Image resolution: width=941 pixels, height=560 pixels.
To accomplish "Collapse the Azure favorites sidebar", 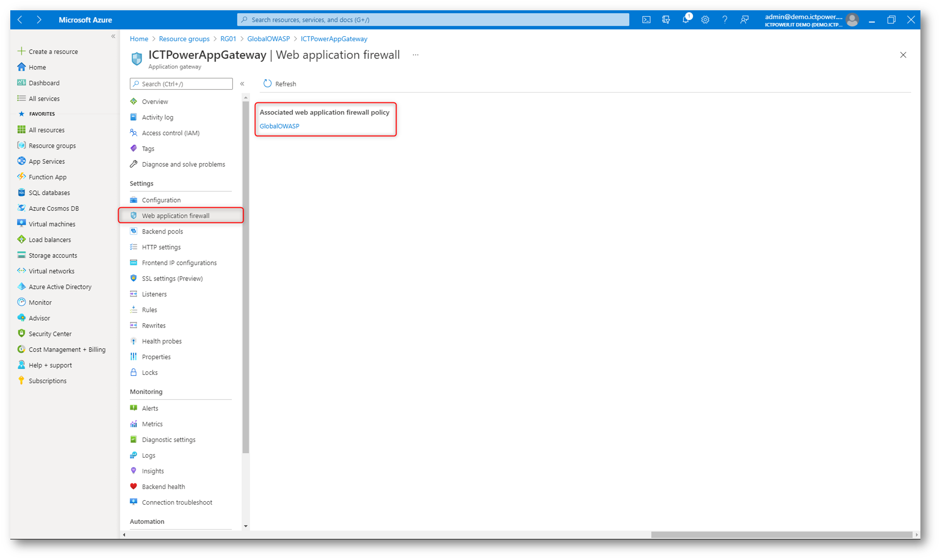I will [x=113, y=36].
